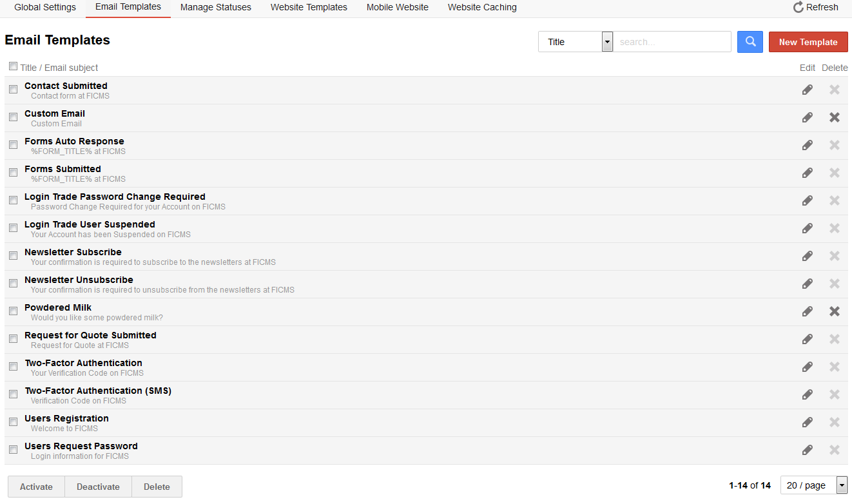Focus the search text input field
Viewport: 852px width, 504px height.
(672, 42)
